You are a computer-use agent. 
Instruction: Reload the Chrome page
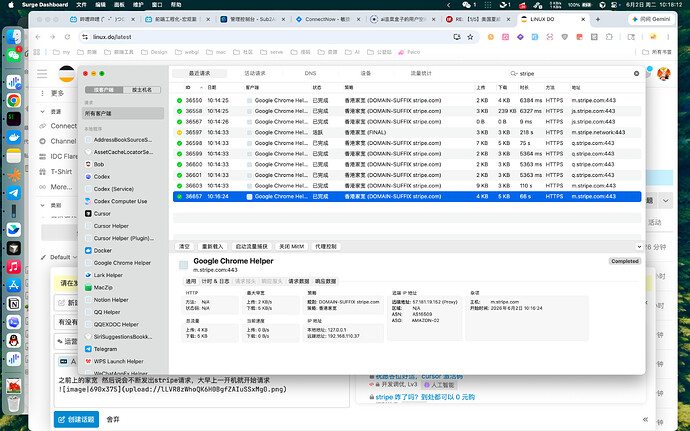(67, 37)
